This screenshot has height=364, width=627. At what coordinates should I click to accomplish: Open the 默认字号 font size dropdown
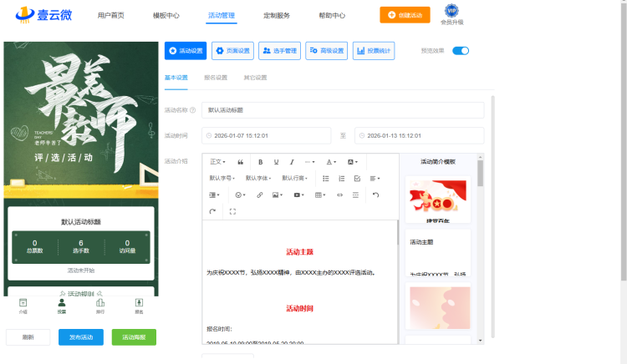point(222,178)
